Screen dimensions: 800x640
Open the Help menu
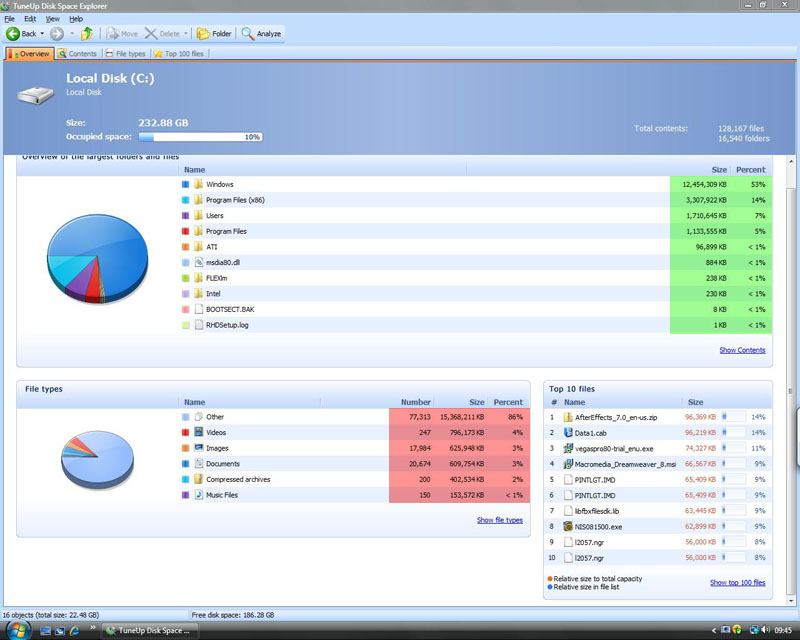[x=76, y=19]
